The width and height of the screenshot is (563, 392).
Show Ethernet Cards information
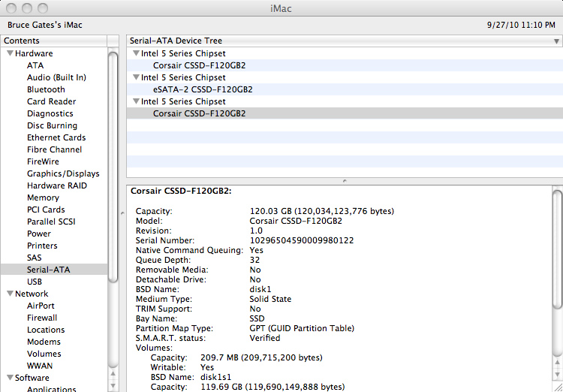[56, 137]
